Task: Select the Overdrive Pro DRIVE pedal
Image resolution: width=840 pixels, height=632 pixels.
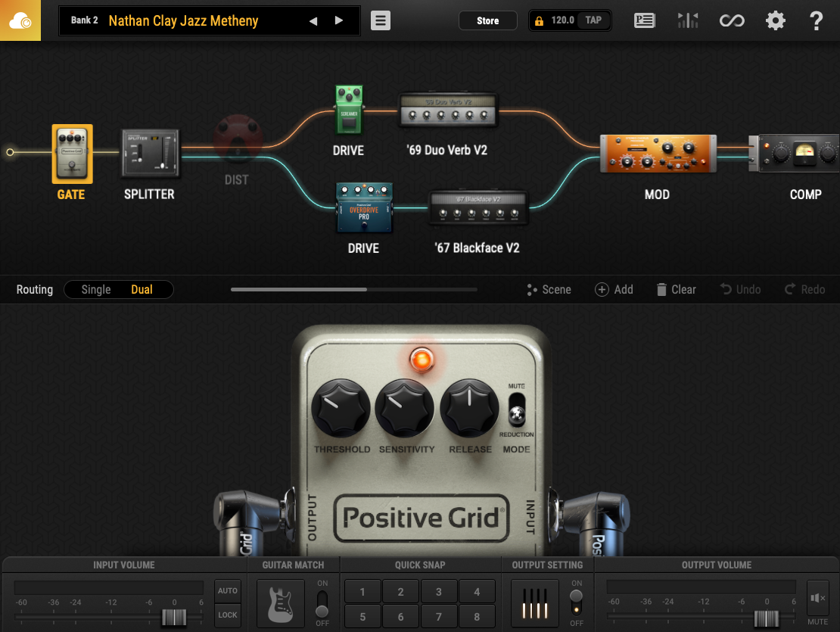Action: [364, 208]
